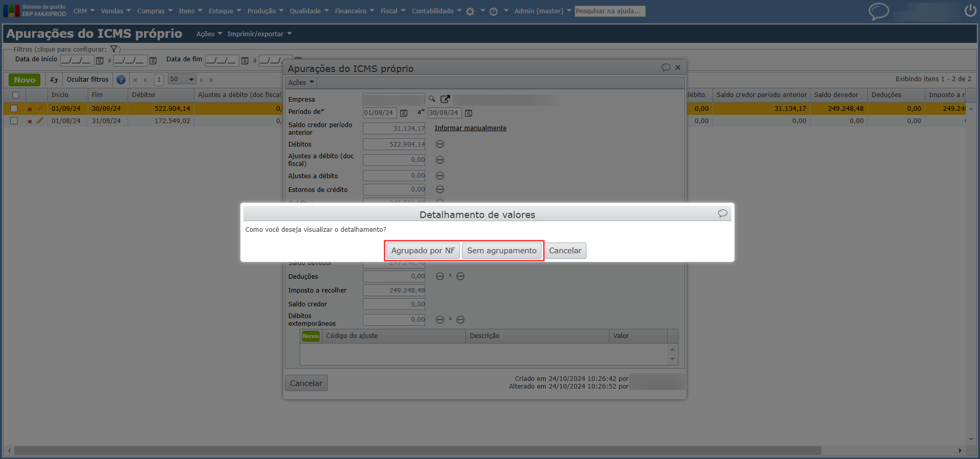The width and height of the screenshot is (980, 459).
Task: Open the Estoque menu
Action: tap(225, 11)
